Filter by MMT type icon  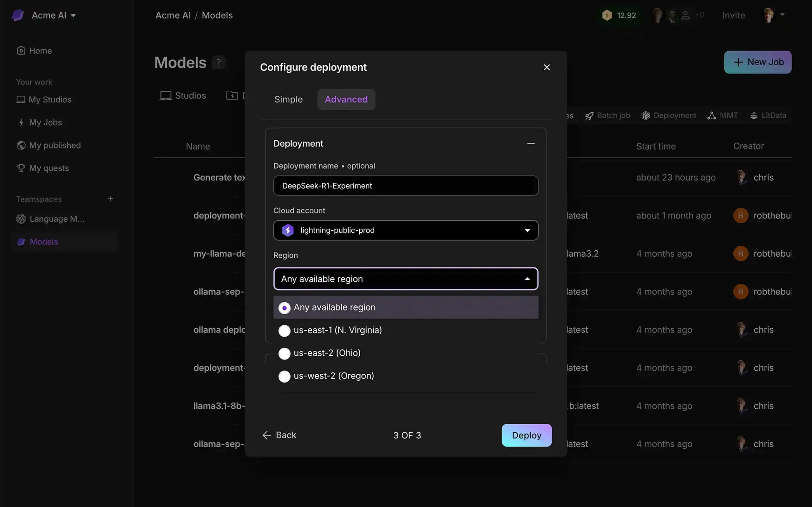(711, 115)
